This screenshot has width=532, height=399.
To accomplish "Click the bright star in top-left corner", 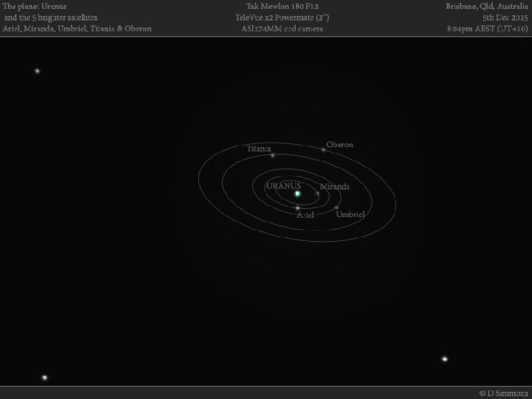I will pyautogui.click(x=37, y=71).
